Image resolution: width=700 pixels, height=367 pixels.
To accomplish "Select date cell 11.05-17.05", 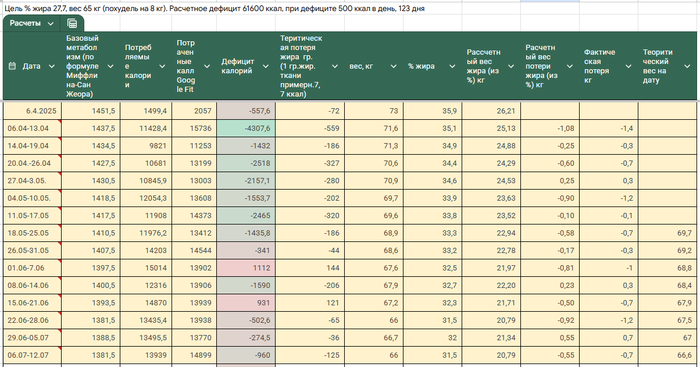I will click(33, 215).
